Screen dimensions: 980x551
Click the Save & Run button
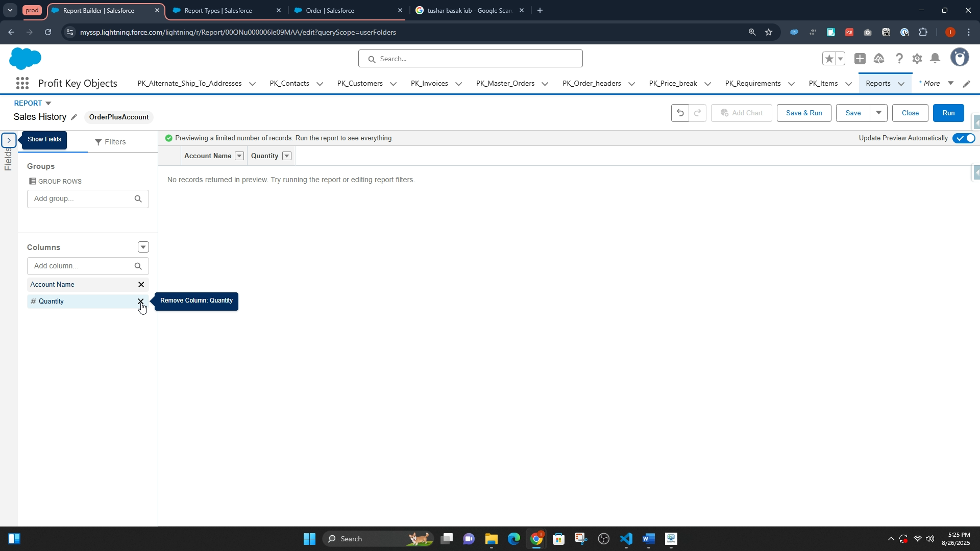803,113
